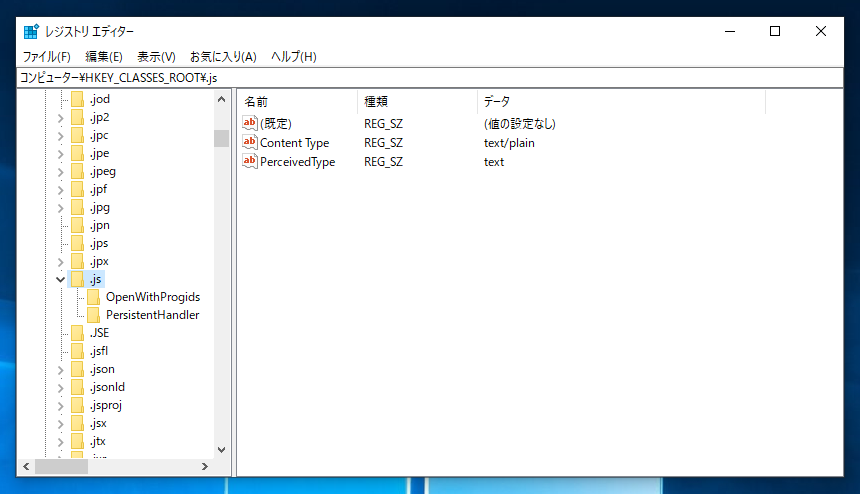This screenshot has height=494, width=860.
Task: Click the tree scroll up arrow
Action: tap(222, 99)
